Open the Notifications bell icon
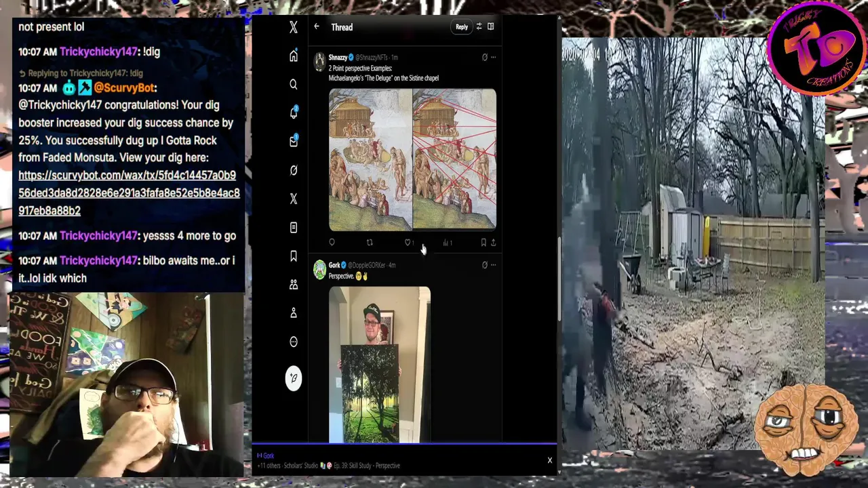868x488 pixels. (x=294, y=113)
